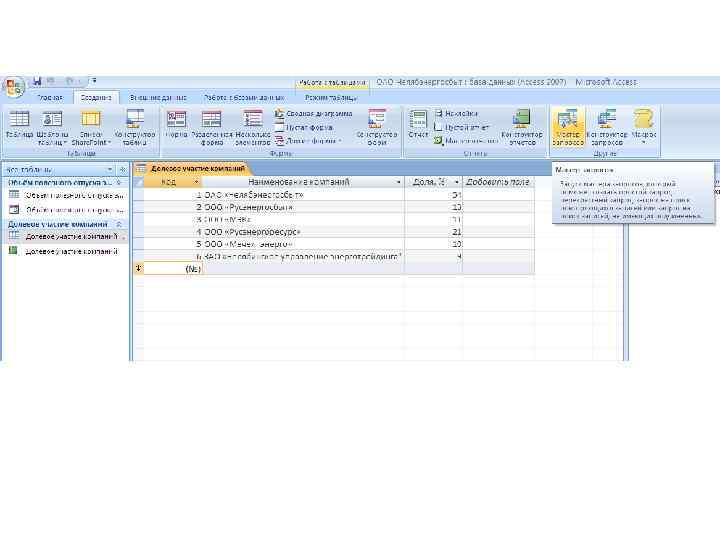This screenshot has width=720, height=540.
Task: Click the Конструктор запросов icon
Action: pos(607,128)
